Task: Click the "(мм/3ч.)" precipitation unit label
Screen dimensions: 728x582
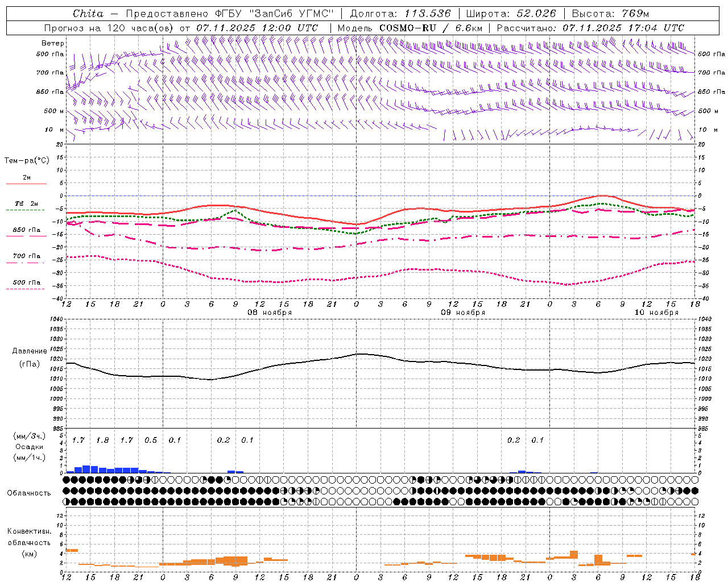Action: [x=30, y=436]
